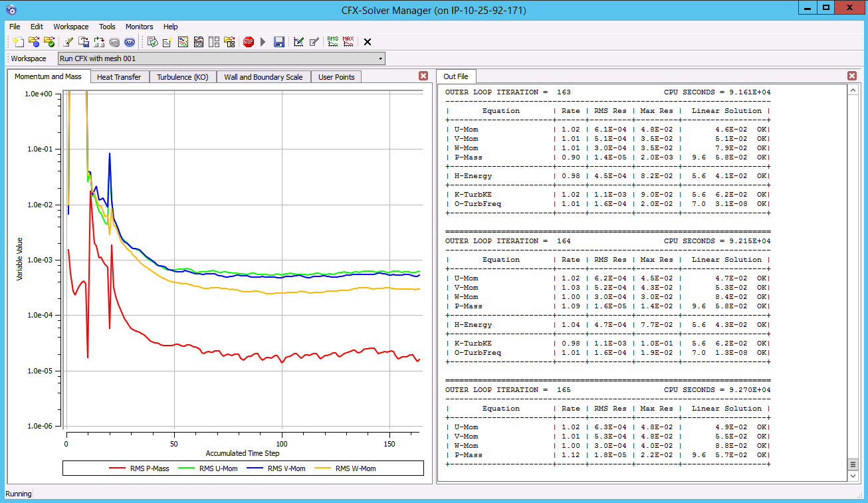Click the RMS P-Mass legend entry
Image resolution: width=868 pixels, height=503 pixels.
click(x=139, y=468)
